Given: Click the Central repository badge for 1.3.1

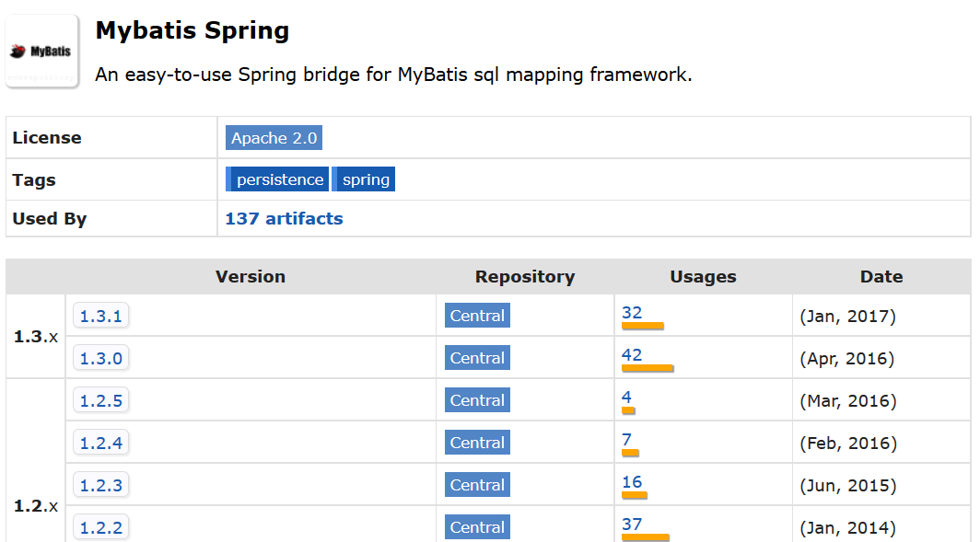Looking at the screenshot, I should click(x=476, y=315).
